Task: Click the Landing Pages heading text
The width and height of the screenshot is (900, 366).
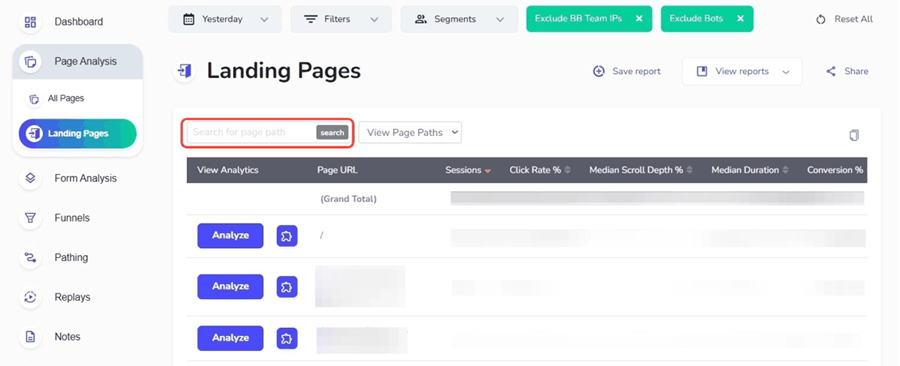Action: 284,71
